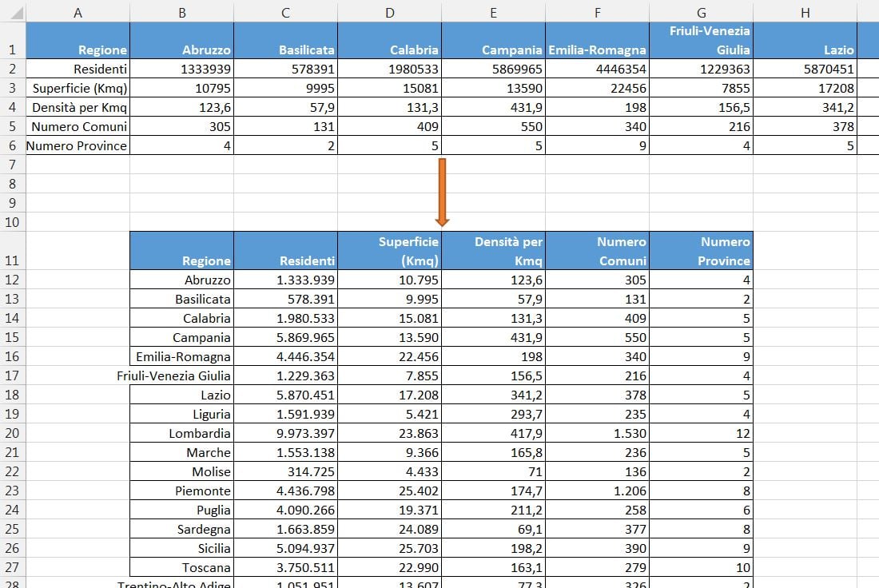This screenshot has height=588, width=879.
Task: Click cell with value 293,7
Action: click(x=493, y=414)
